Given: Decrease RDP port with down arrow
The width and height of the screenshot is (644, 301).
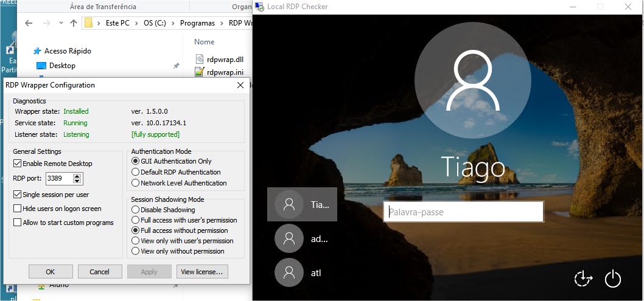Looking at the screenshot, I should 77,181.
